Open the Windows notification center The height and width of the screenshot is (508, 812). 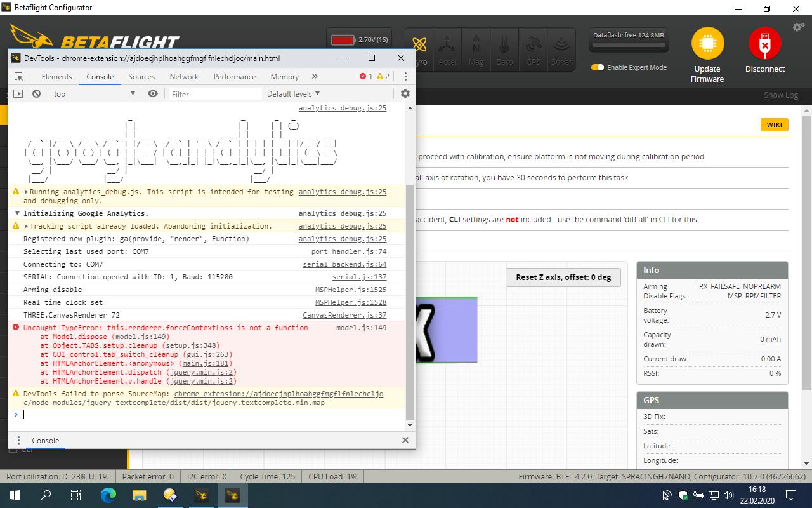[x=791, y=495]
